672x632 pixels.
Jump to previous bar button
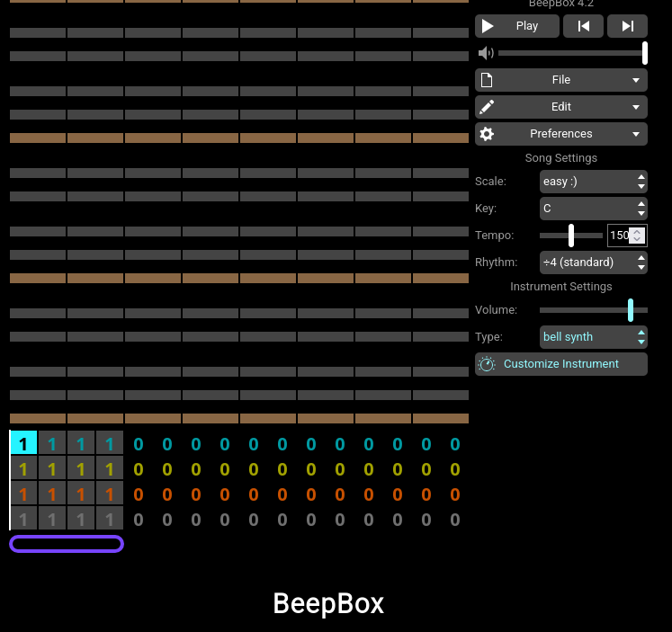583,26
